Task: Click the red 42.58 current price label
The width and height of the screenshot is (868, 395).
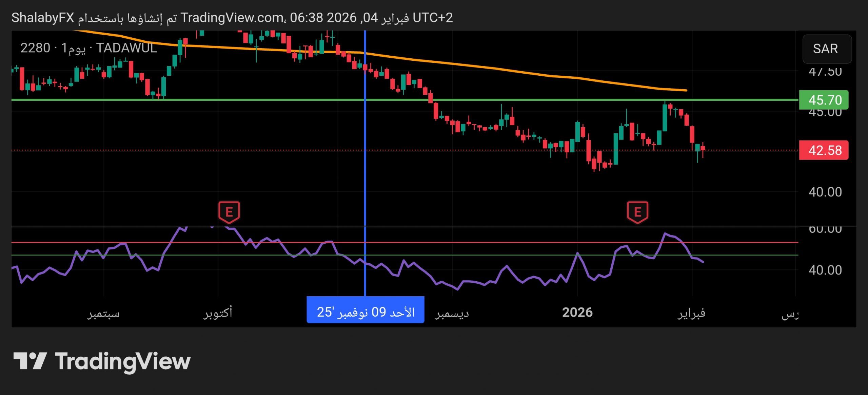Action: pyautogui.click(x=824, y=150)
